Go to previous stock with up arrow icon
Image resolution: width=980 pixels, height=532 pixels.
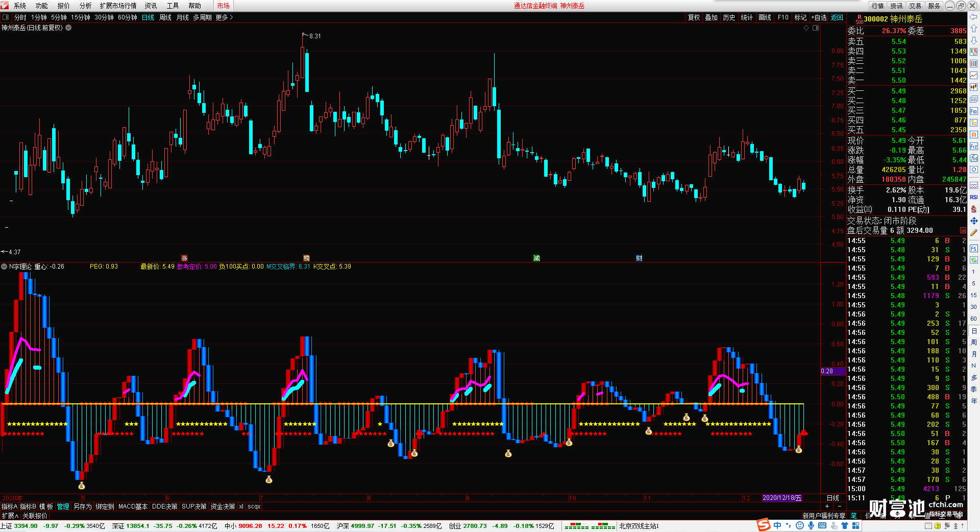pyautogui.click(x=974, y=29)
